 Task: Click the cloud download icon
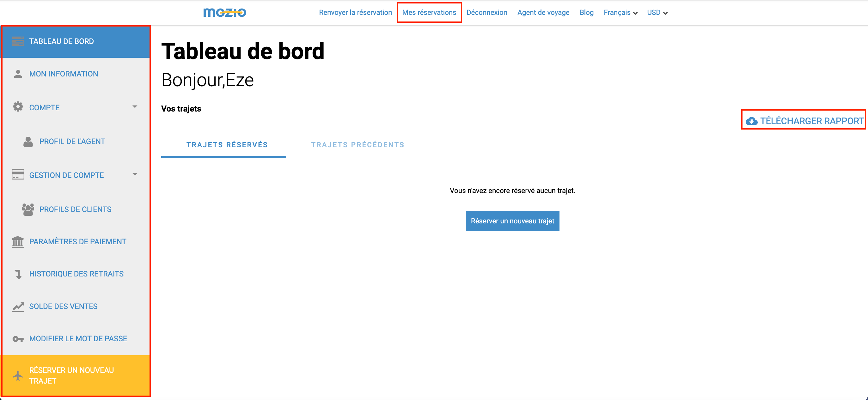[751, 121]
